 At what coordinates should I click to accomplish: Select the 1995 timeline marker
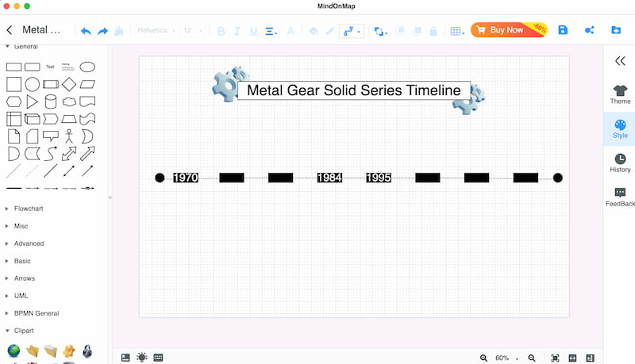[379, 178]
